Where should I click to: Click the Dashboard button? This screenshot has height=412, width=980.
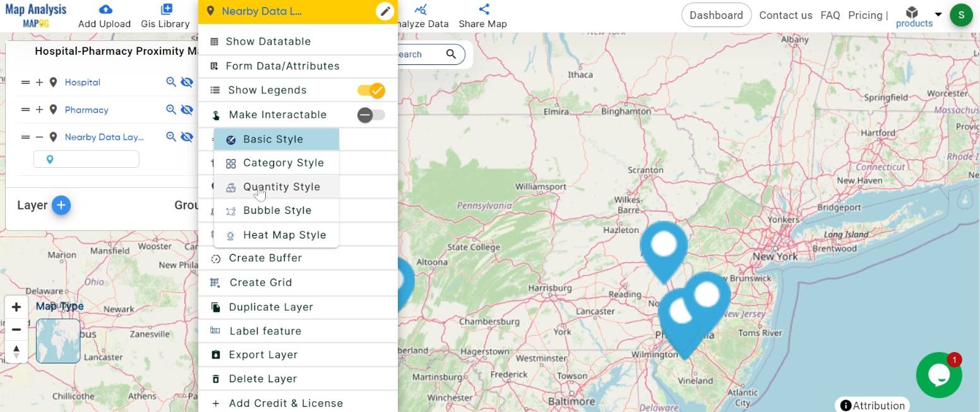point(716,15)
